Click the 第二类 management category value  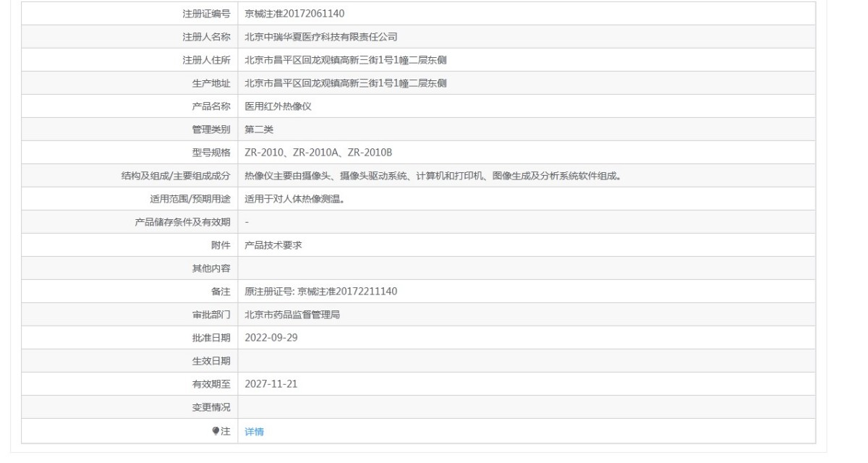point(259,129)
